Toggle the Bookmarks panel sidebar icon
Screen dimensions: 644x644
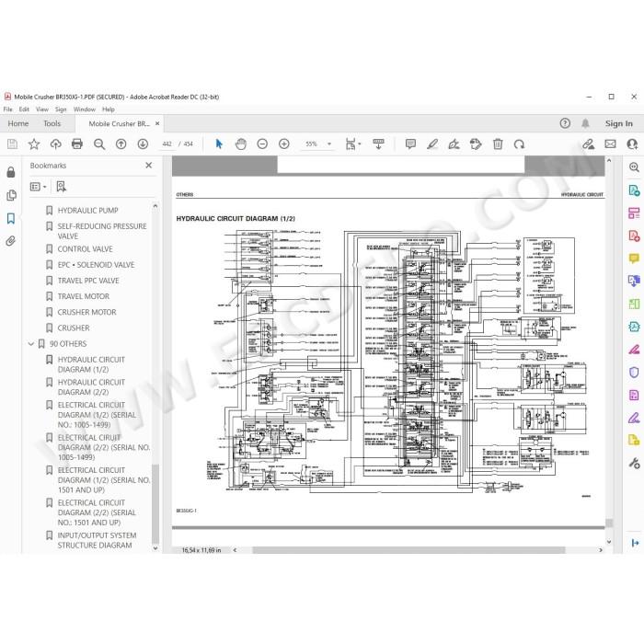point(11,218)
